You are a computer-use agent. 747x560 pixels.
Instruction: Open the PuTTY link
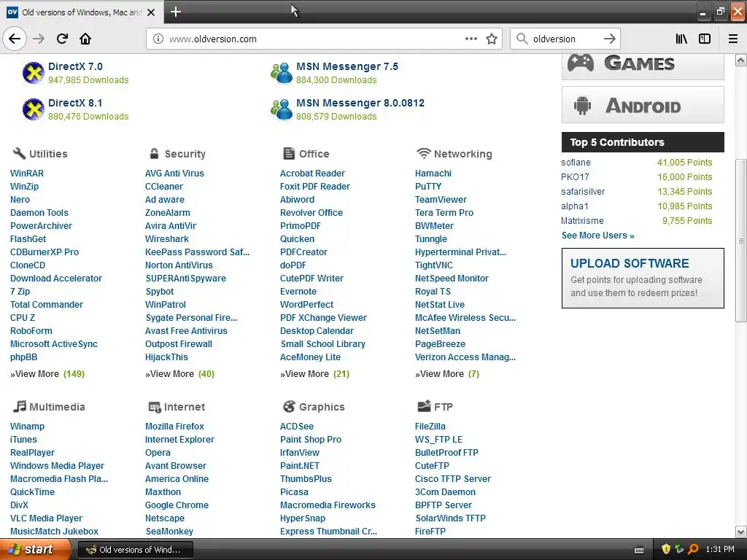427,187
